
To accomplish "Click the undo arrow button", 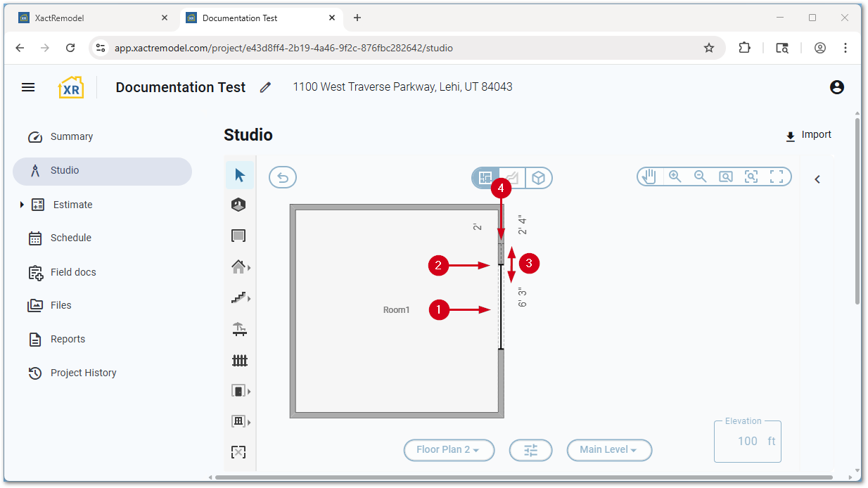I will (x=283, y=178).
